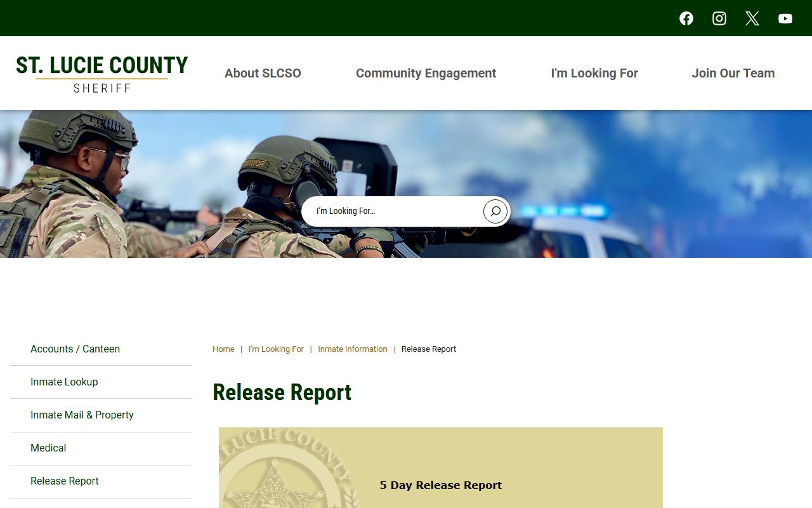Screen dimensions: 812x508
Task: Open the I'm Looking For menu
Action: click(594, 73)
